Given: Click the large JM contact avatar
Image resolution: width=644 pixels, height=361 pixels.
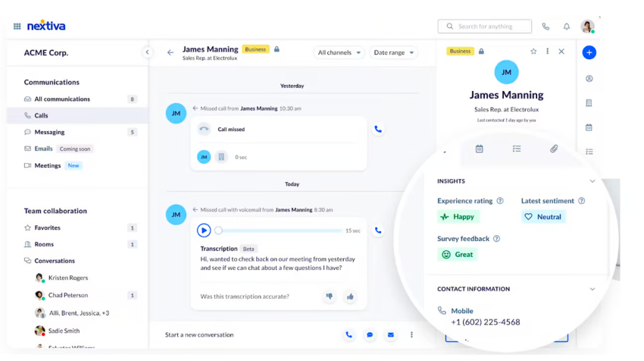Looking at the screenshot, I should click(506, 72).
